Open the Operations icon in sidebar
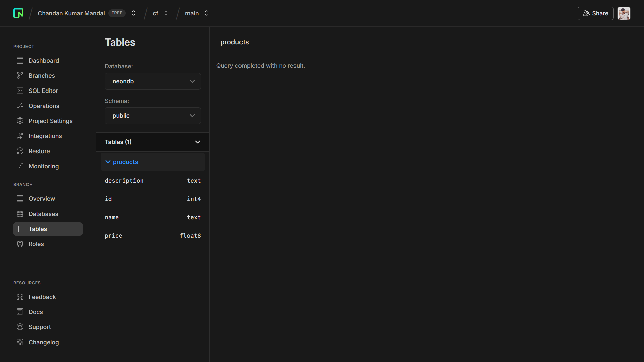 point(20,106)
